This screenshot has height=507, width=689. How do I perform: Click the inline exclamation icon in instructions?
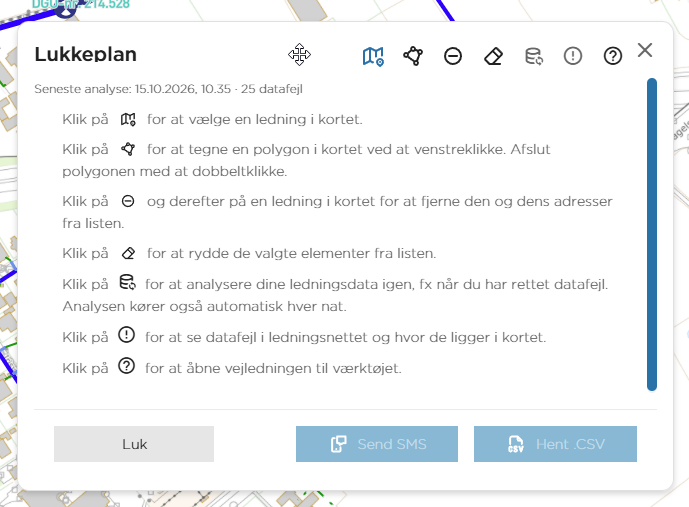[x=127, y=335]
